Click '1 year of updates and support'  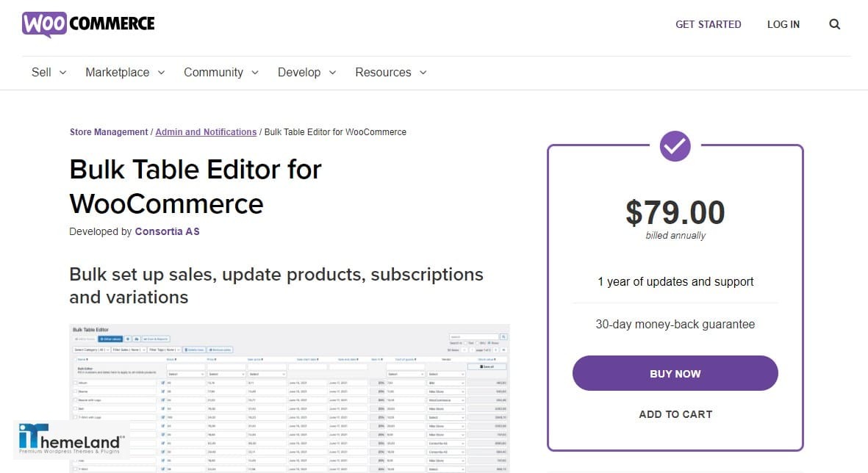point(675,281)
